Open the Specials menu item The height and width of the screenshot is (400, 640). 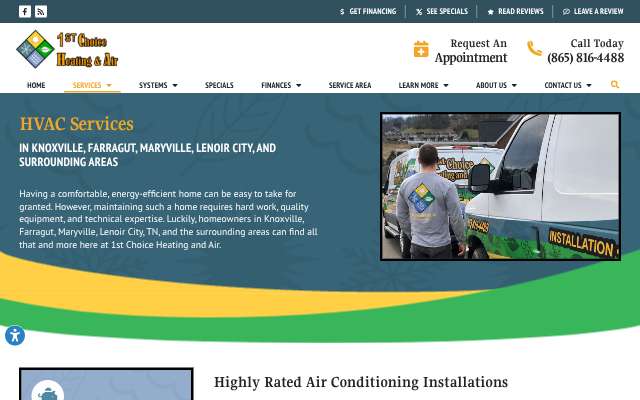pyautogui.click(x=219, y=85)
